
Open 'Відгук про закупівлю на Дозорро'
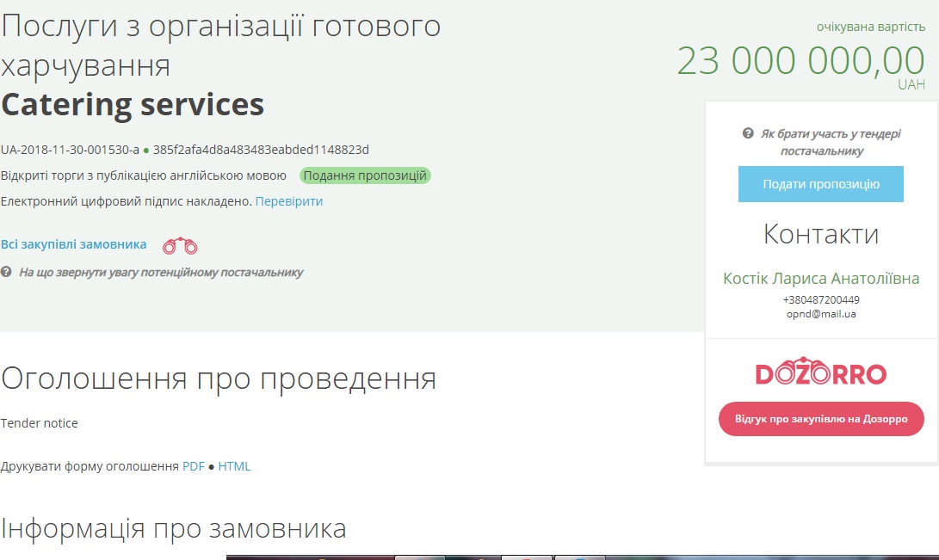click(820, 419)
